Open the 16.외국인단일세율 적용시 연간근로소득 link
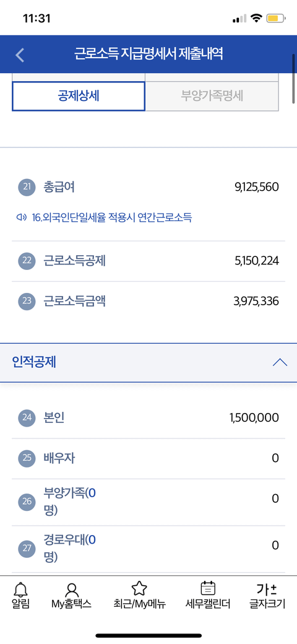This screenshot has width=297, height=644. tap(111, 217)
